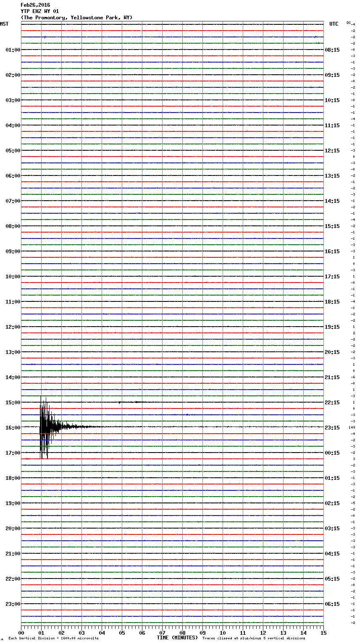Click the 21:00 MST time label
The height and width of the screenshot is (644, 357).
13,554
